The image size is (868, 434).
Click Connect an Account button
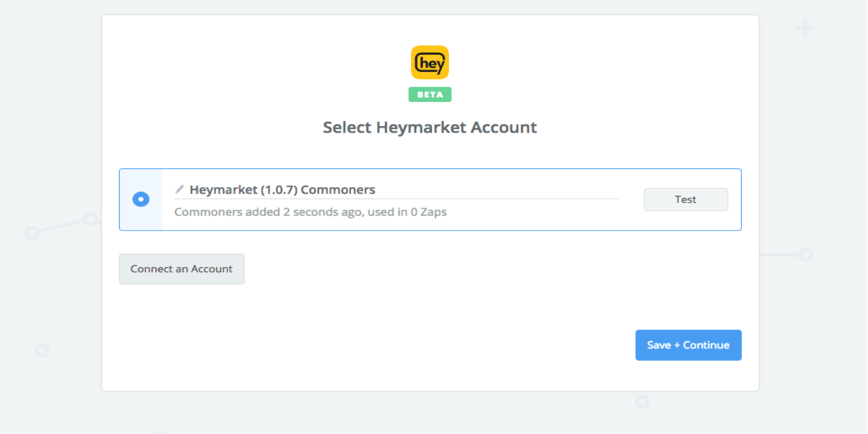pyautogui.click(x=182, y=269)
